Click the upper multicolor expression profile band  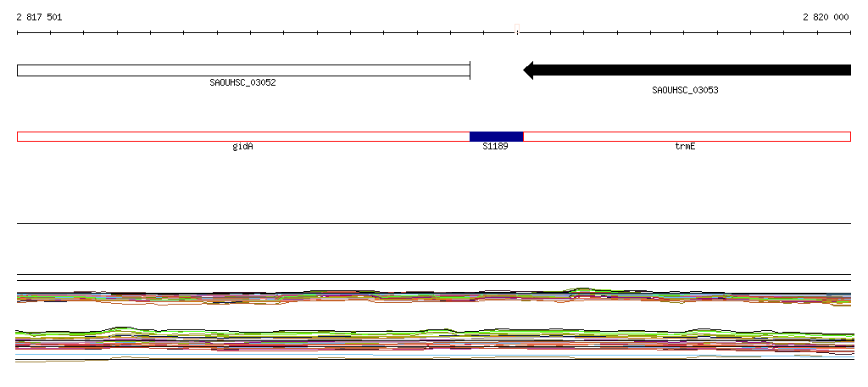coord(434,297)
